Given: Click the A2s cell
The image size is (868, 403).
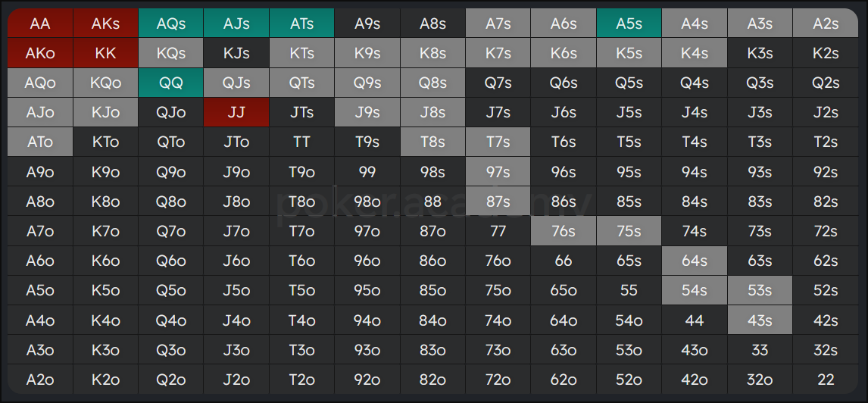Looking at the screenshot, I should [x=826, y=23].
